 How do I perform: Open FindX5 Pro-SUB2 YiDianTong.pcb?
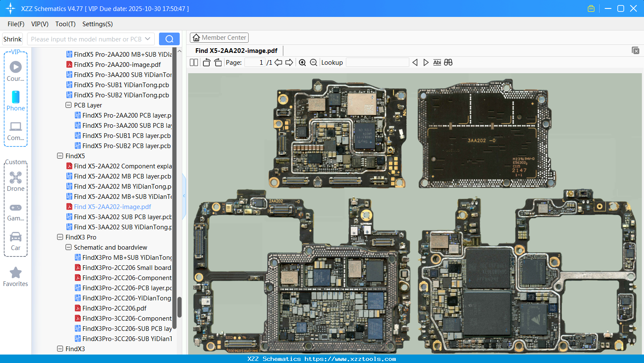tap(118, 95)
